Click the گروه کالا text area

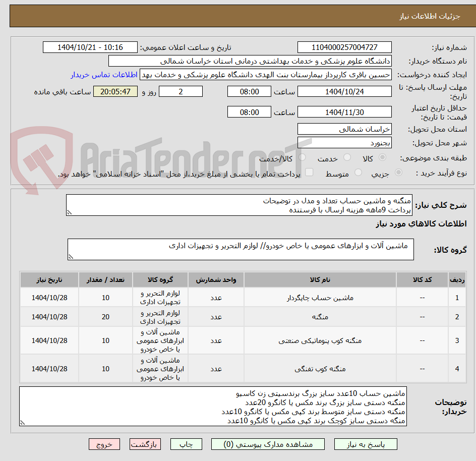click(241, 249)
